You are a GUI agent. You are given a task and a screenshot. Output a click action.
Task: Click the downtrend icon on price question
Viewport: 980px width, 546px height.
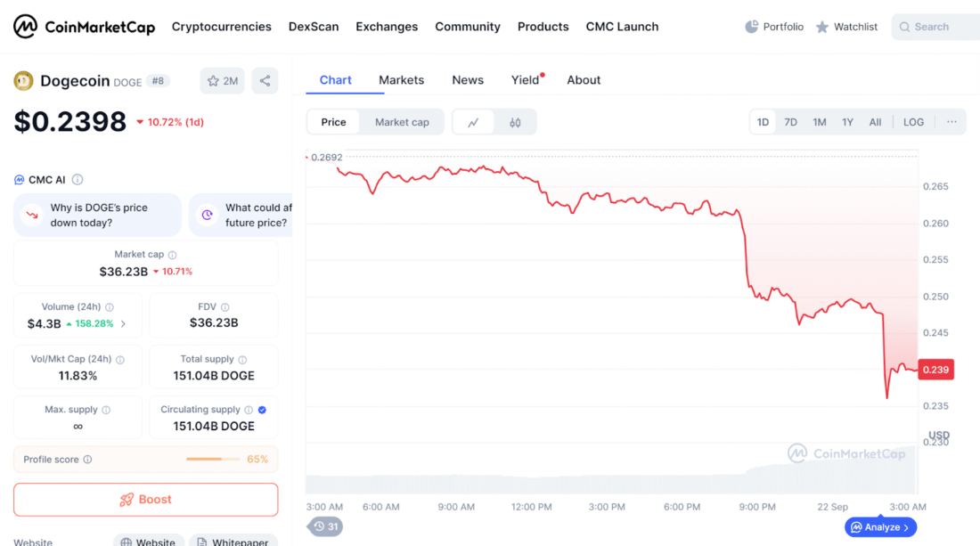(x=32, y=215)
